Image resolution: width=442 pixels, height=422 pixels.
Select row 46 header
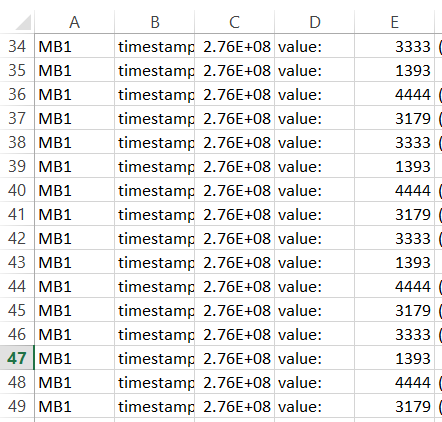pyautogui.click(x=17, y=334)
